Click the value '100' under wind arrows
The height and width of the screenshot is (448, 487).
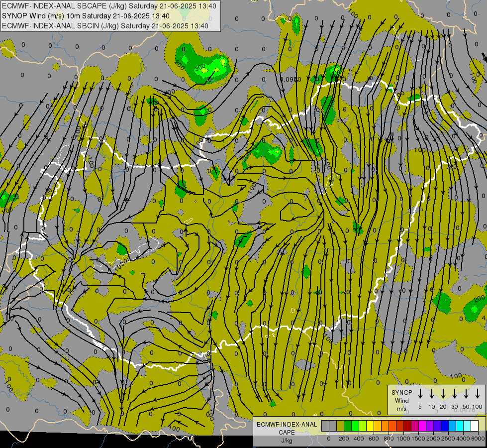pos(478,407)
